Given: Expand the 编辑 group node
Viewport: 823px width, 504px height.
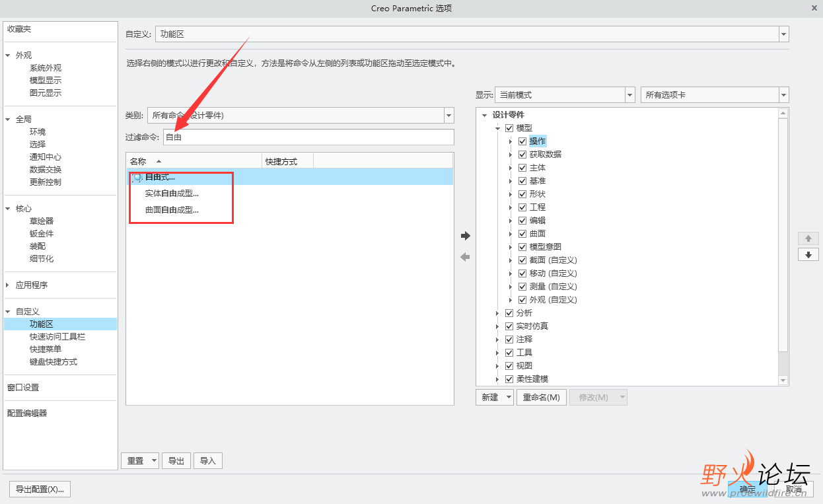Looking at the screenshot, I should tap(511, 221).
